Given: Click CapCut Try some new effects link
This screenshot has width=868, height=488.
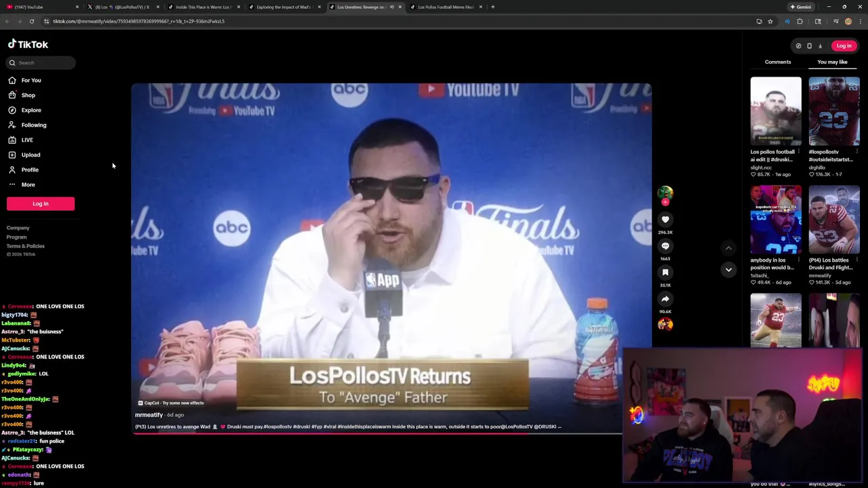Looking at the screenshot, I should pos(171,403).
